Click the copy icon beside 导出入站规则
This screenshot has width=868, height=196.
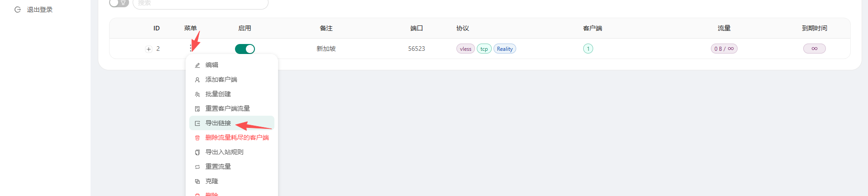click(197, 152)
